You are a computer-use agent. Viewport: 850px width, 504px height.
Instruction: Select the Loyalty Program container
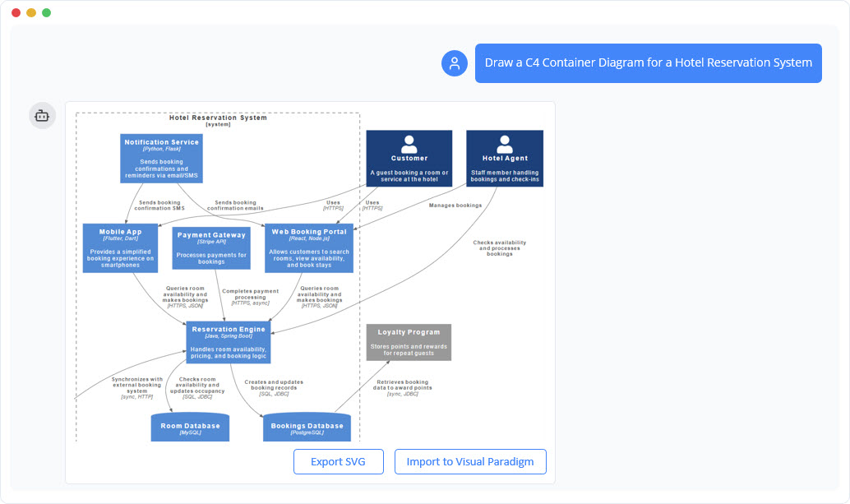[409, 341]
